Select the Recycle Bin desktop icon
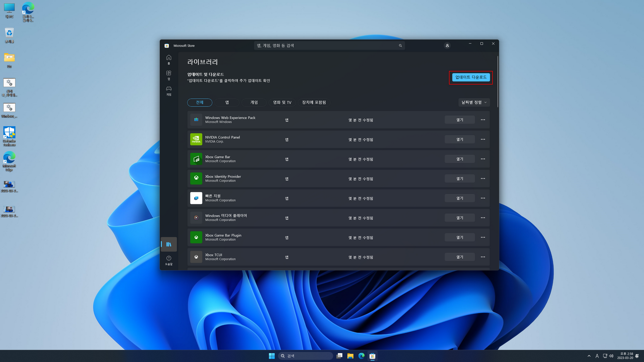644x362 pixels. (x=9, y=36)
